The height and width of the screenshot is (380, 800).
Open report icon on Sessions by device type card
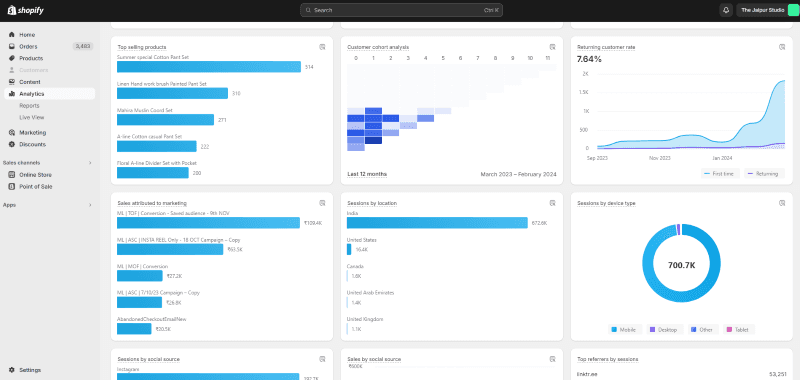pyautogui.click(x=782, y=203)
